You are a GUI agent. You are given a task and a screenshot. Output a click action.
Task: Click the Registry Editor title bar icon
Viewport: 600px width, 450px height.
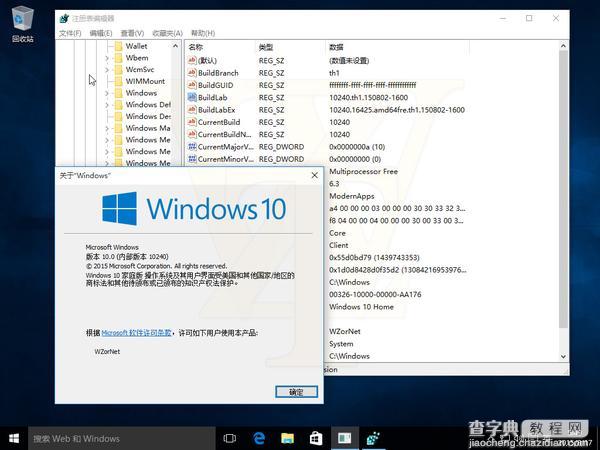click(x=64, y=18)
